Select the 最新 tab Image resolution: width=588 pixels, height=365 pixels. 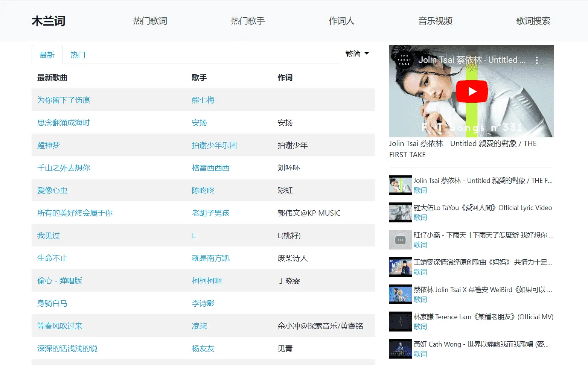click(47, 55)
